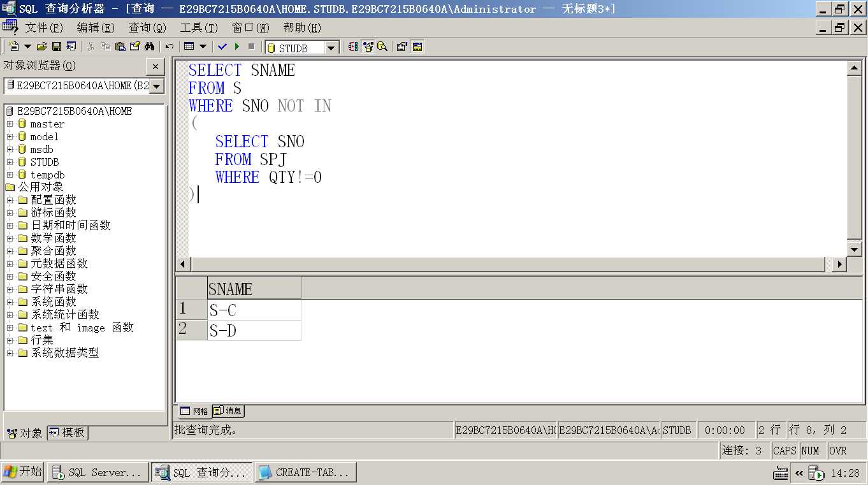This screenshot has height=485, width=868.
Task: Save the query with floppy icon
Action: click(56, 47)
